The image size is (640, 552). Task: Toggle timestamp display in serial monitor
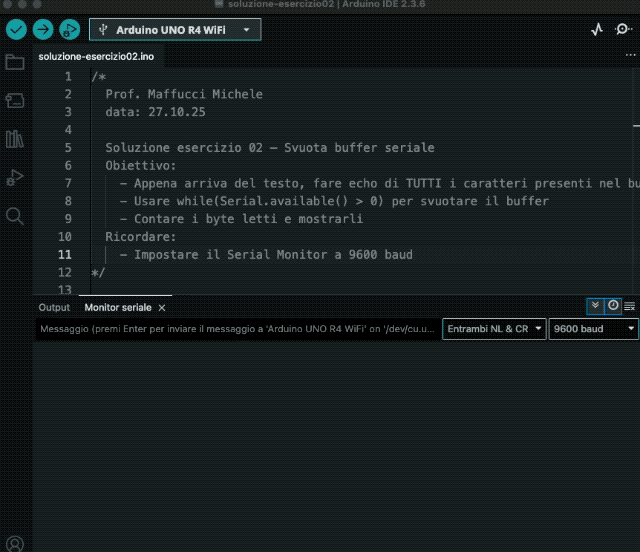pyautogui.click(x=613, y=306)
